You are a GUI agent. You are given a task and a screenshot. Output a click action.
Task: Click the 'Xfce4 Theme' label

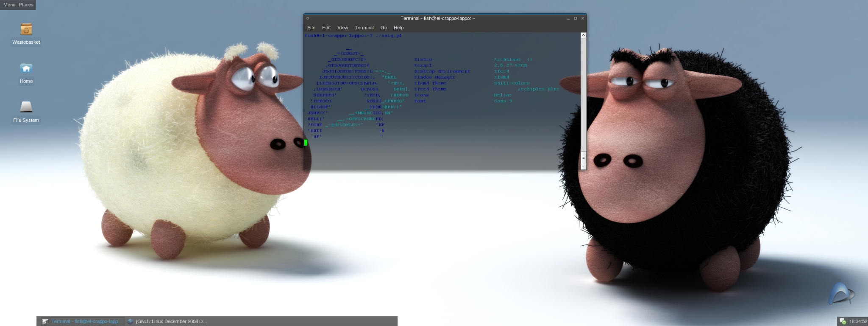[x=430, y=89]
